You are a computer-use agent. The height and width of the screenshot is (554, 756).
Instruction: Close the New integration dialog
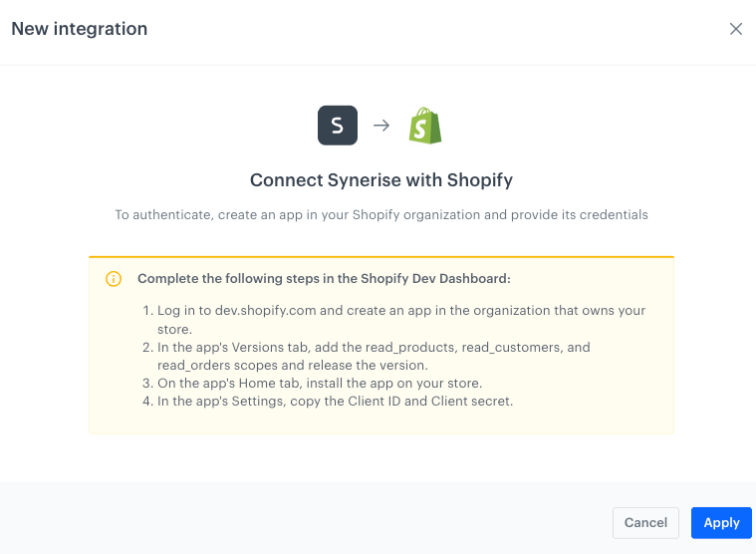pos(736,29)
